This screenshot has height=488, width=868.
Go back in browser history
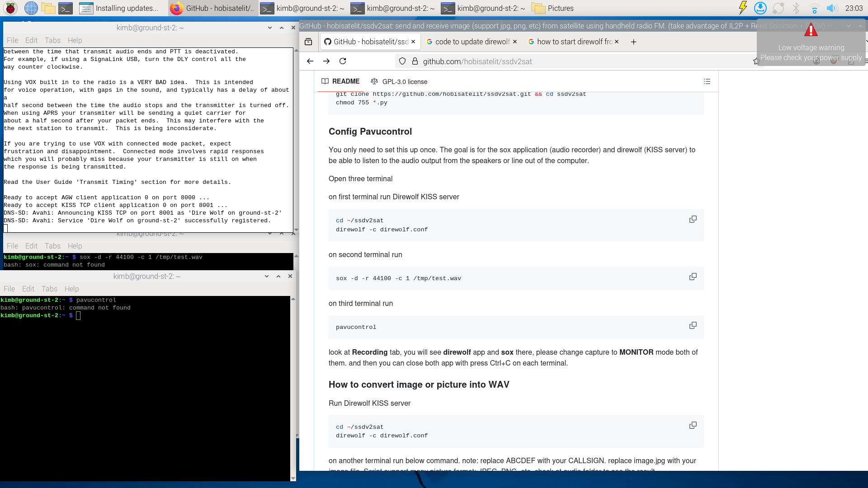point(310,61)
